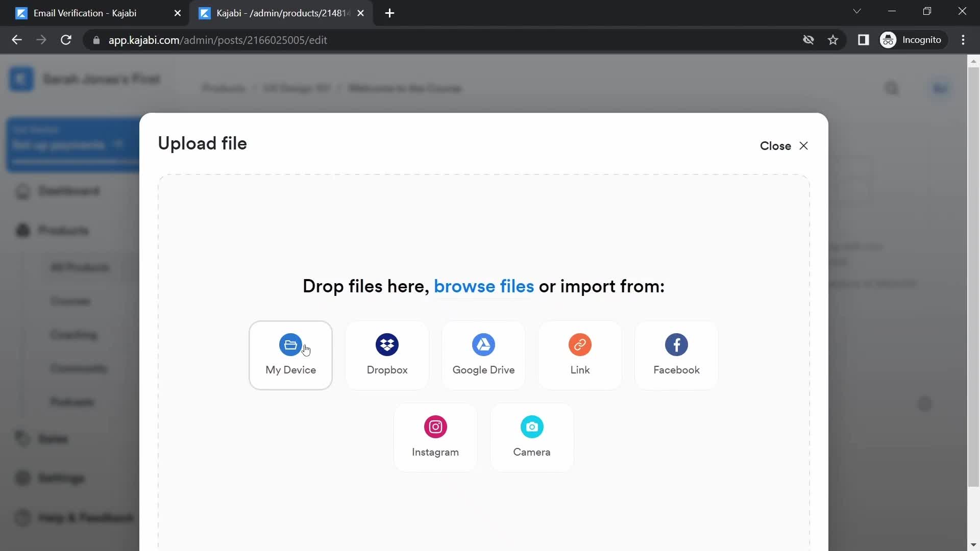This screenshot has height=551, width=980.
Task: Select My Device upload source
Action: [x=290, y=356]
